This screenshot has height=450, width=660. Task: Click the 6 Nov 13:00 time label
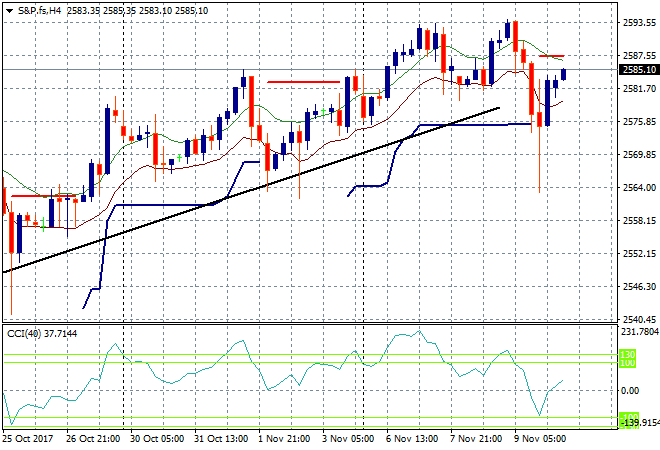[412, 439]
